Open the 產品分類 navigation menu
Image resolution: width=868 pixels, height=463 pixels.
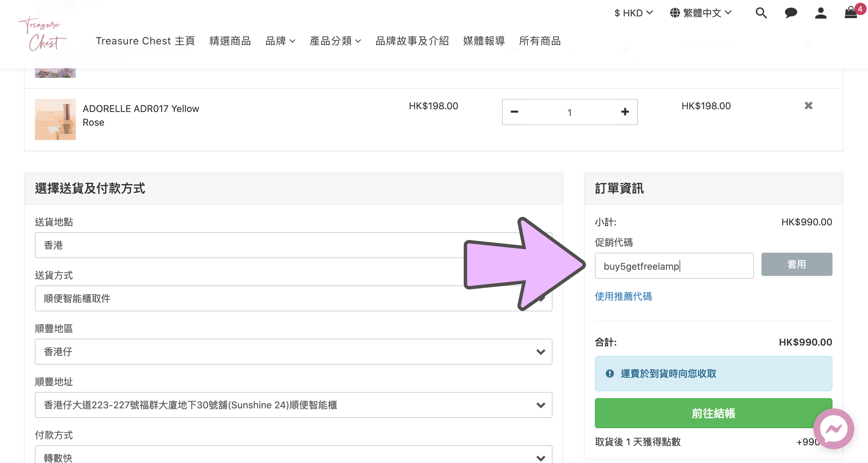tap(335, 41)
